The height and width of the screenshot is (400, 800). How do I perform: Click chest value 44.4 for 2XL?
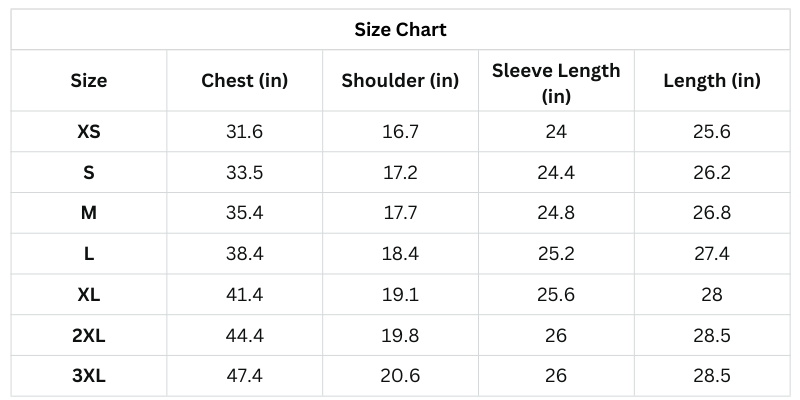(244, 336)
